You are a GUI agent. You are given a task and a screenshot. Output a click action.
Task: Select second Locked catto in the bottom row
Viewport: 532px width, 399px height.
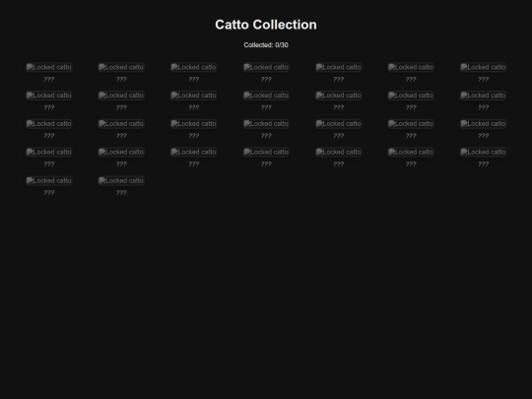pyautogui.click(x=121, y=180)
